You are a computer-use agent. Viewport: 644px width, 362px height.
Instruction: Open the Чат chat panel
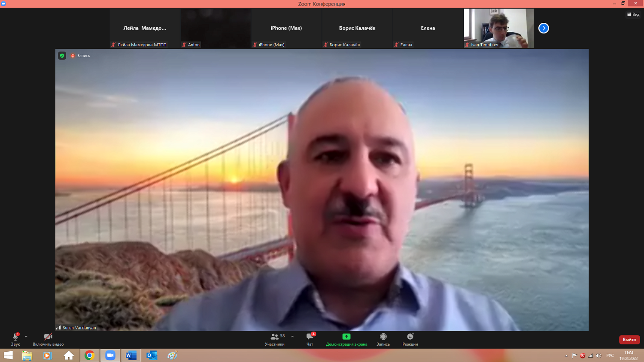click(310, 339)
